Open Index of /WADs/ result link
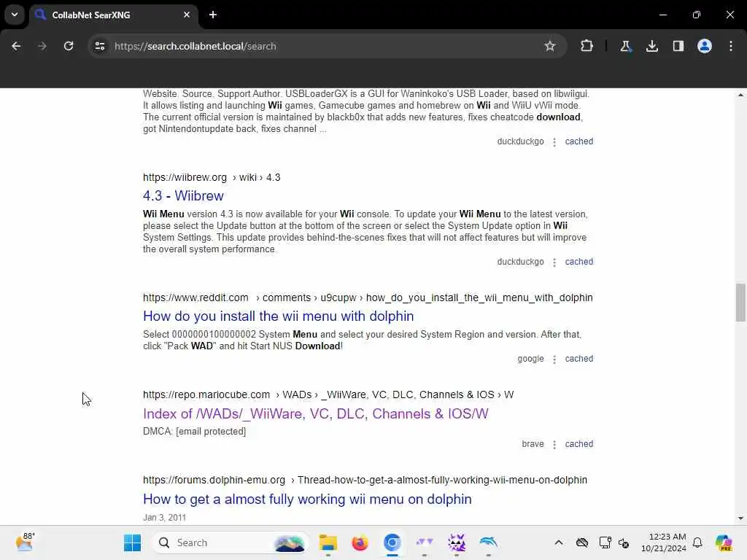The image size is (747, 560). pyautogui.click(x=315, y=414)
